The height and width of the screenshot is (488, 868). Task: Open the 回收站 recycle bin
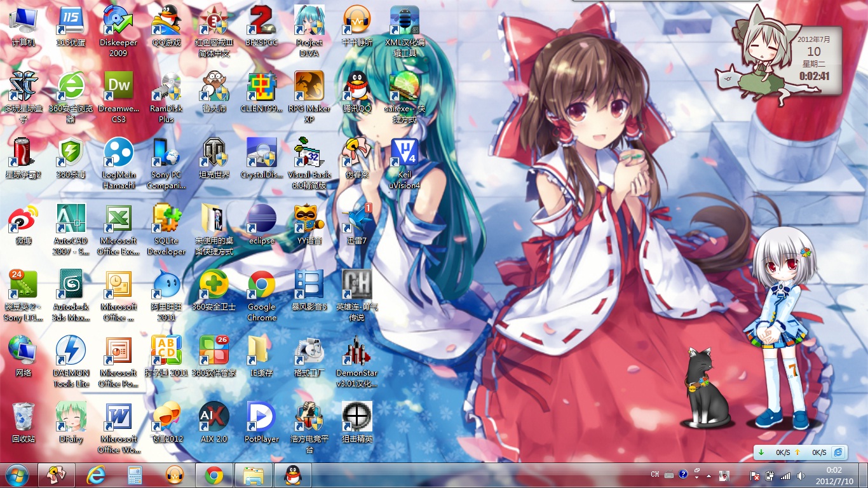tap(24, 422)
